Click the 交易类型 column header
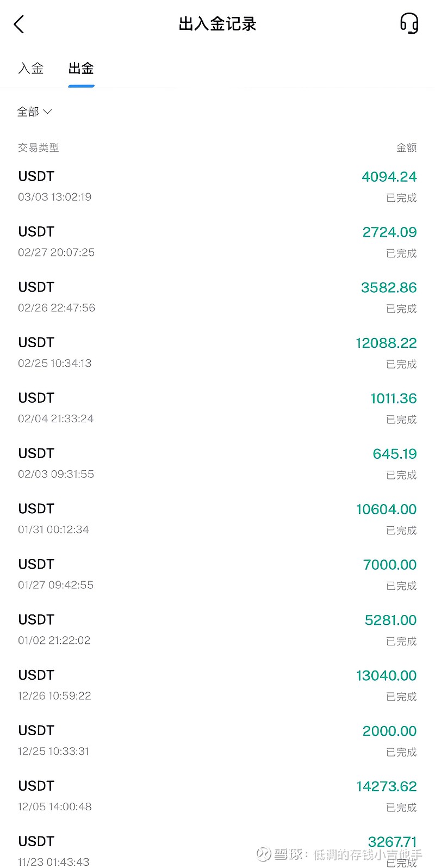Viewport: 435px width, 868px height. pos(39,147)
